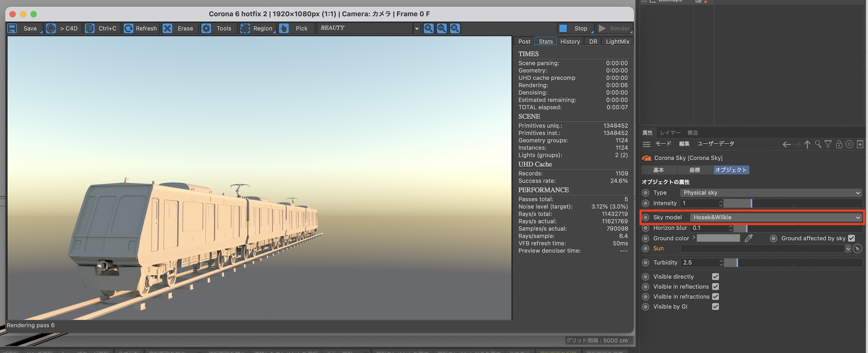The height and width of the screenshot is (353, 868).
Task: Open the Type Physical sky dropdown
Action: click(770, 193)
